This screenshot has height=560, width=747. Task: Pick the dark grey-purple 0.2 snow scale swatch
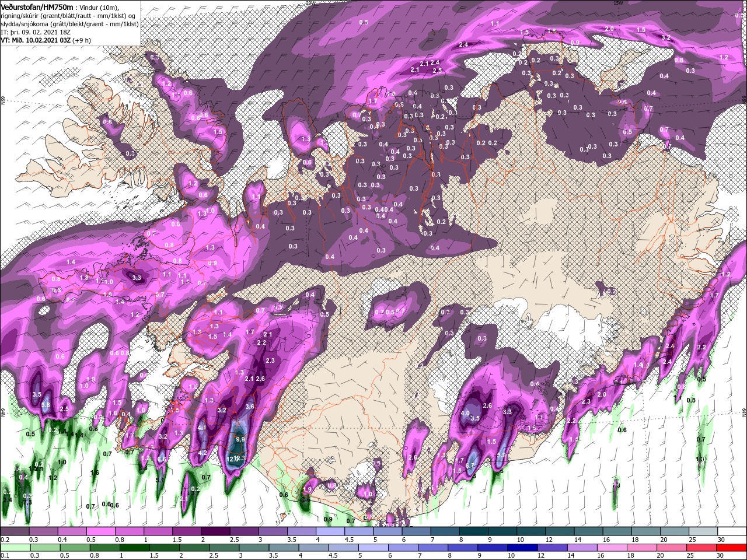pos(15,530)
